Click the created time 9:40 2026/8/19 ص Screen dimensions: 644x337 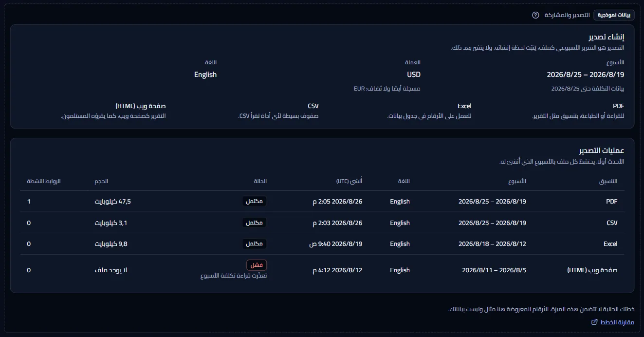click(336, 244)
